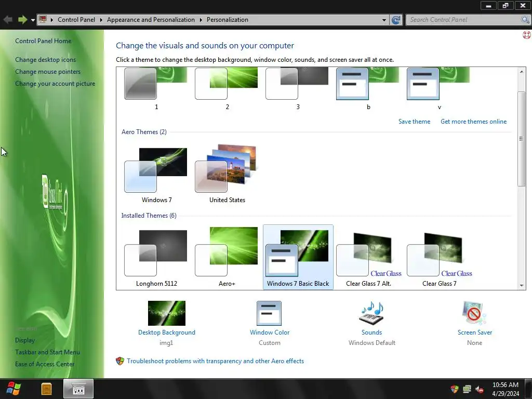Select the Appearance and Personalization breadcrumb

pos(151,20)
